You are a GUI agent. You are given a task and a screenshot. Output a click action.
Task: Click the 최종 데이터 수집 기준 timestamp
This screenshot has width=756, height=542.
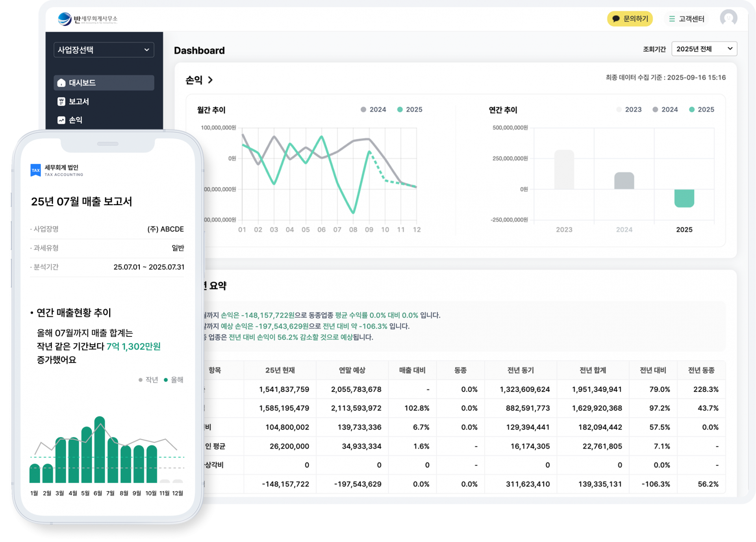(x=665, y=78)
